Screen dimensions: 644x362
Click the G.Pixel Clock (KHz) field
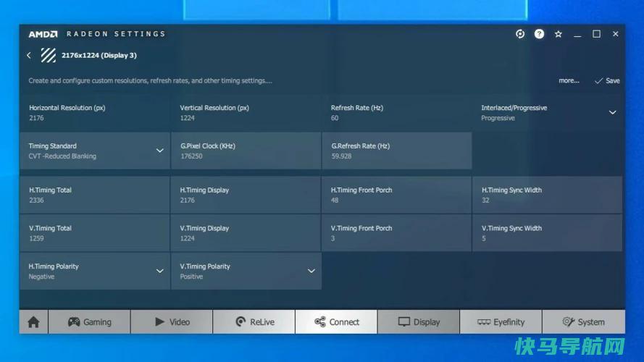tap(246, 151)
